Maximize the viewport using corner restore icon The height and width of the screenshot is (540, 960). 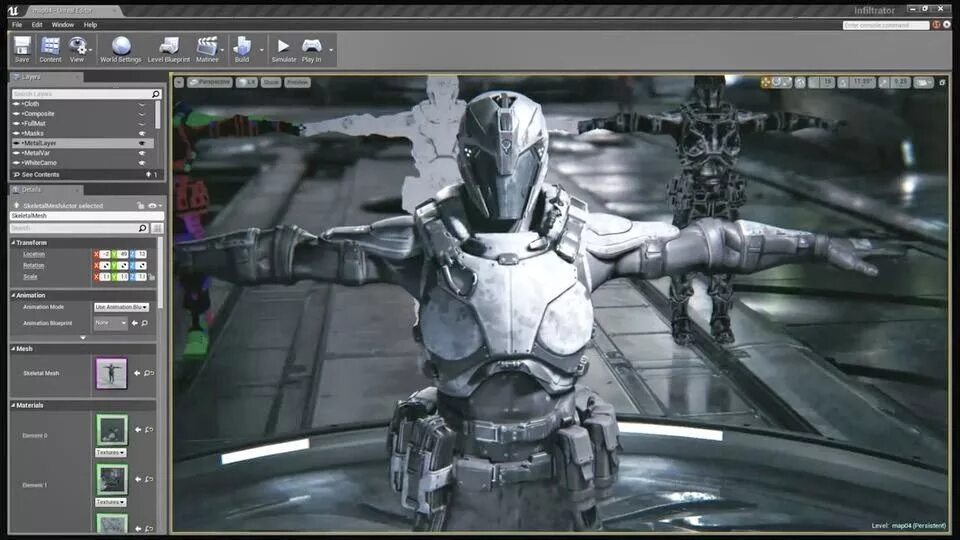(x=942, y=82)
